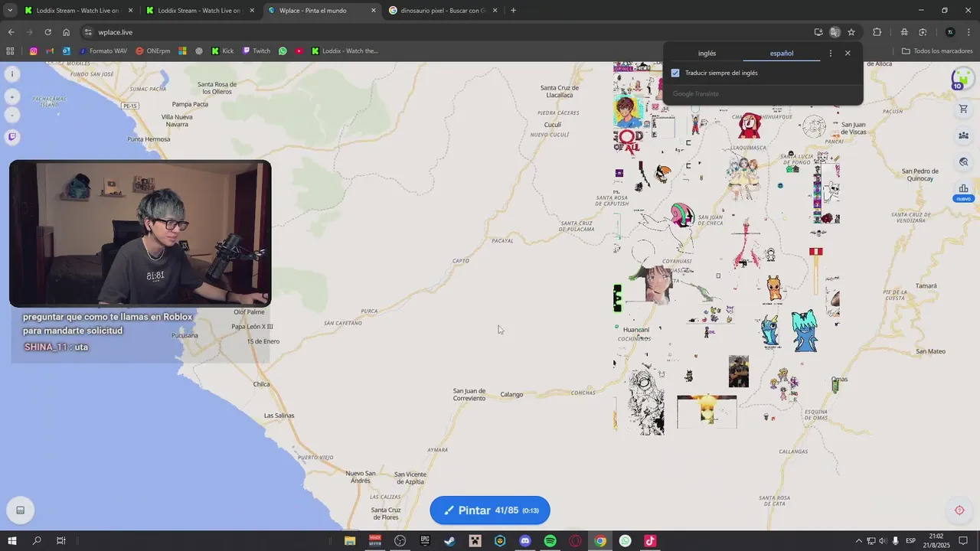
Task: Open the Windows notification center
Action: 963,541
